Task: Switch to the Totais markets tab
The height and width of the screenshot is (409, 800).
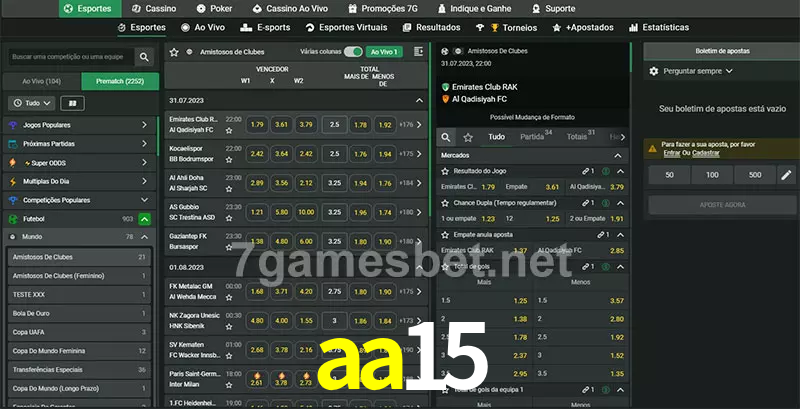Action: tap(581, 137)
